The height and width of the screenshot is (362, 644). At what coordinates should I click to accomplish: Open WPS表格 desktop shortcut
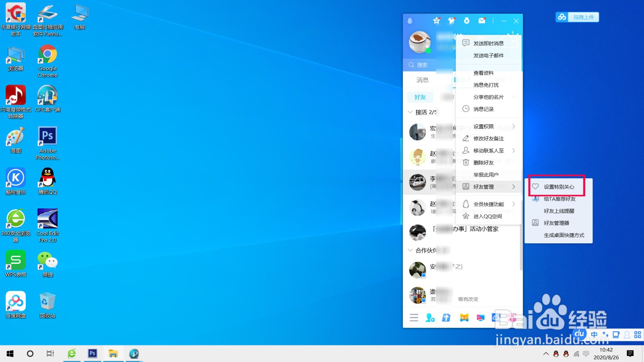pyautogui.click(x=16, y=264)
